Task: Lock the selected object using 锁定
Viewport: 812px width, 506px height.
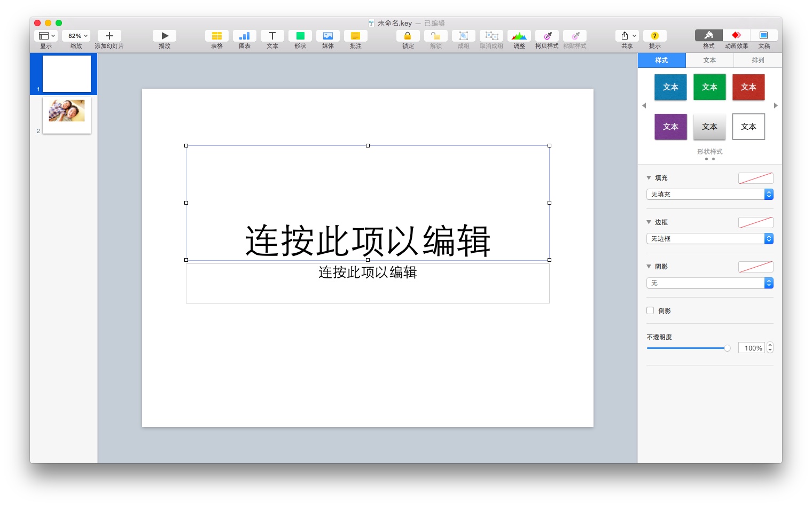Action: [x=407, y=38]
